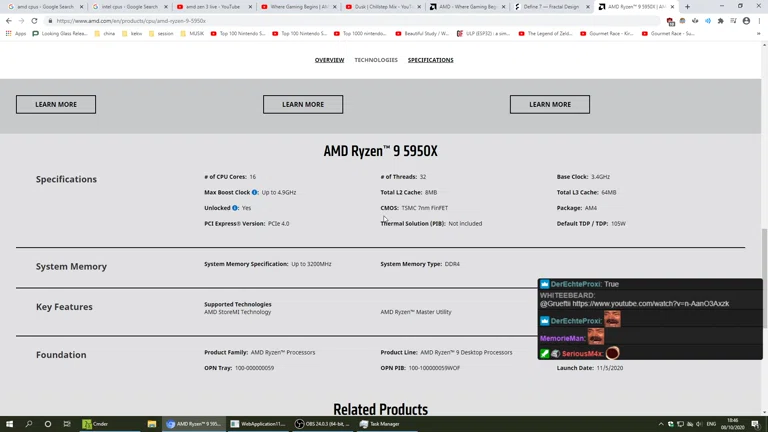This screenshot has width=768, height=432.
Task: Switch to 'Define 7 — Fractal Design' tab
Action: point(551,7)
